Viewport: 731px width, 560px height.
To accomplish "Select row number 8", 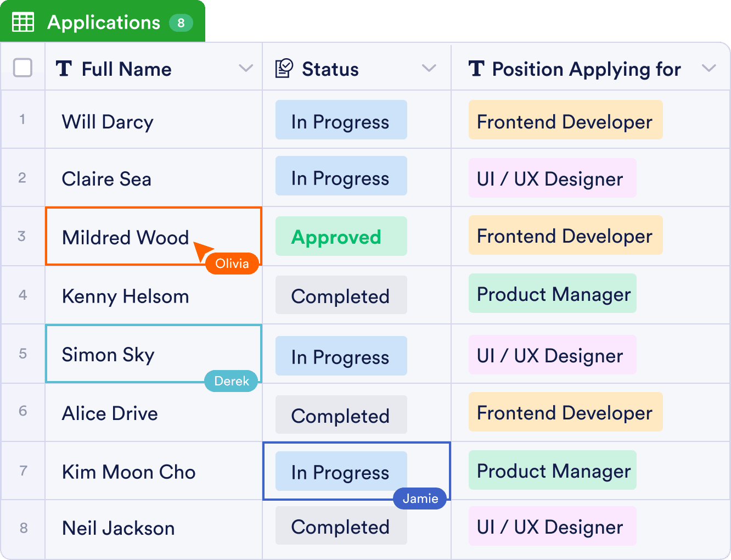I will [23, 528].
